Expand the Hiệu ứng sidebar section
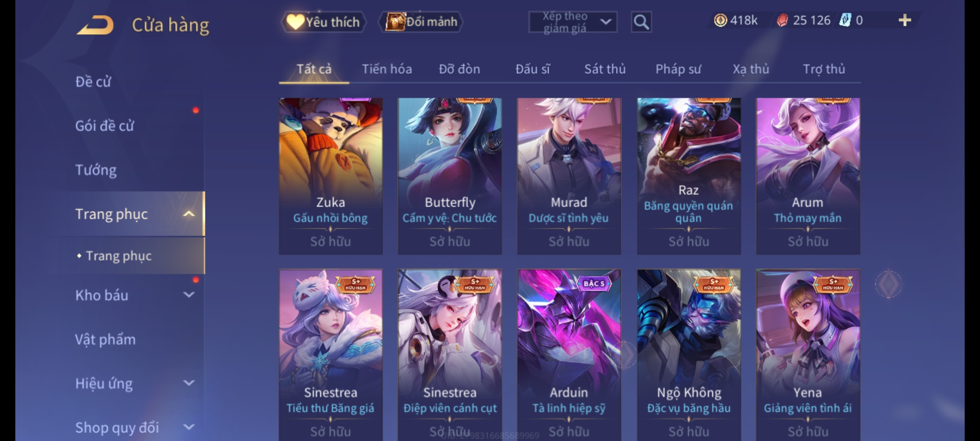 pos(189,383)
